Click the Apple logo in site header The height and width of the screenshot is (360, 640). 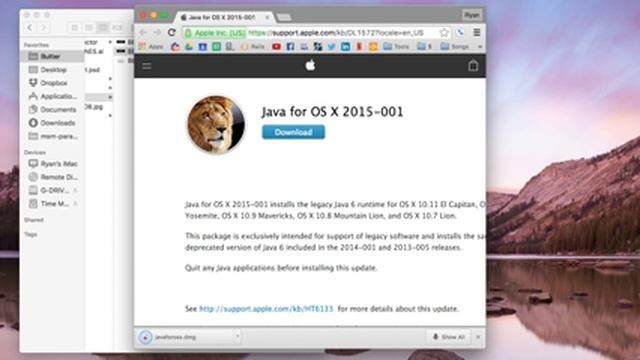click(x=310, y=65)
